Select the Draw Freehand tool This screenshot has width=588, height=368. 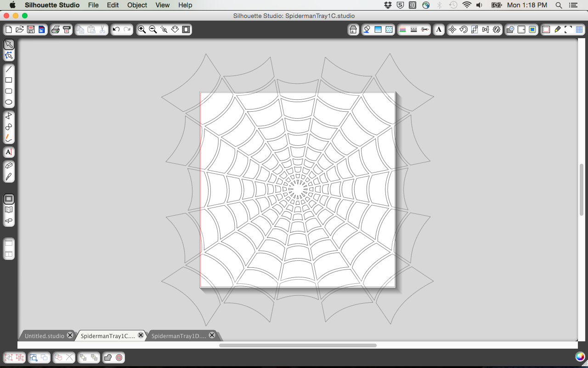click(9, 138)
